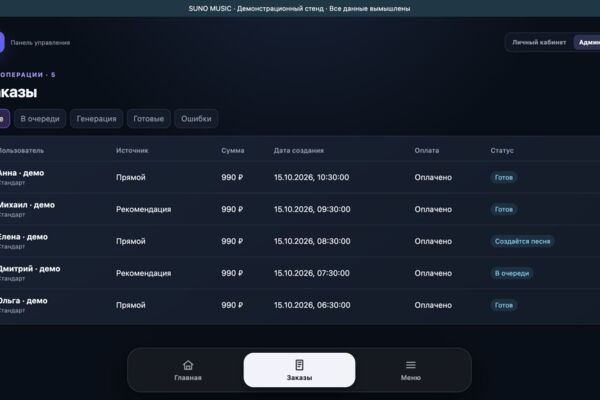Screen dimensions: 600x400
Task: Filter orders by Генерация
Action: point(96,119)
